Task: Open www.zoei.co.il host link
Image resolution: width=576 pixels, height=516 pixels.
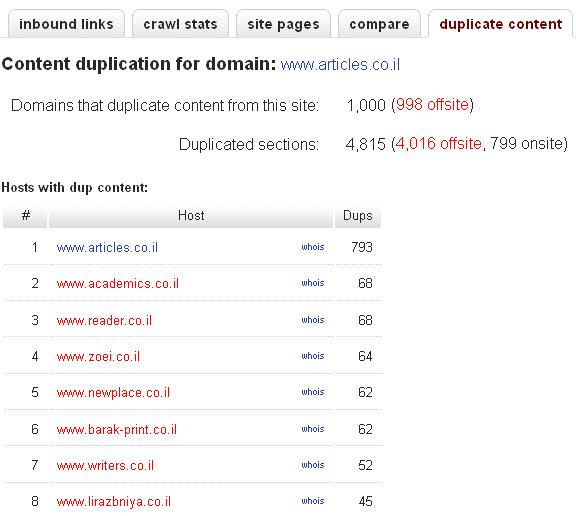Action: [98, 357]
